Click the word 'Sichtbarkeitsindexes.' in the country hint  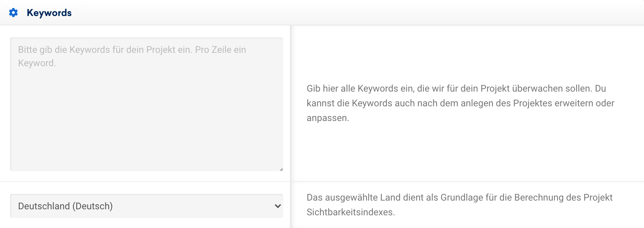point(351,212)
